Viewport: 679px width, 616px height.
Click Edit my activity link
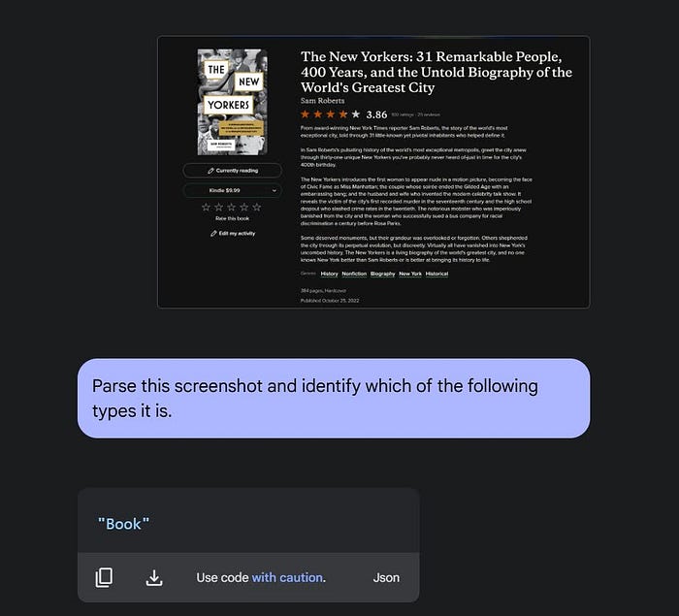click(x=233, y=234)
